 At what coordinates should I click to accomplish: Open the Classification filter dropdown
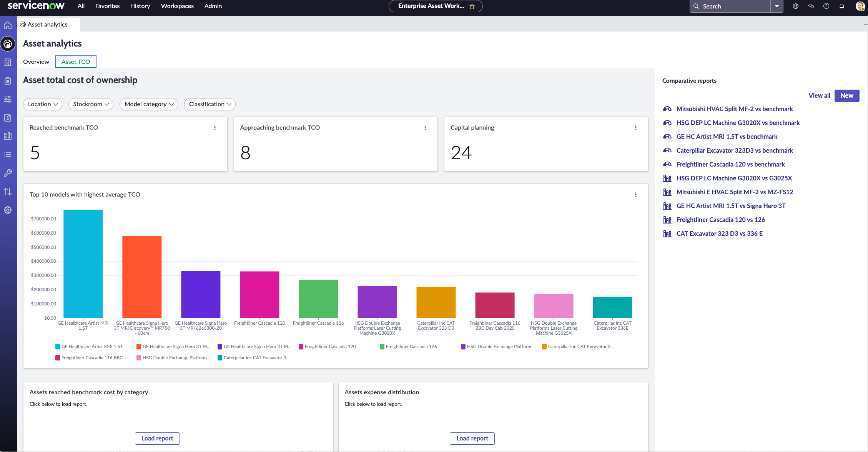[x=210, y=104]
